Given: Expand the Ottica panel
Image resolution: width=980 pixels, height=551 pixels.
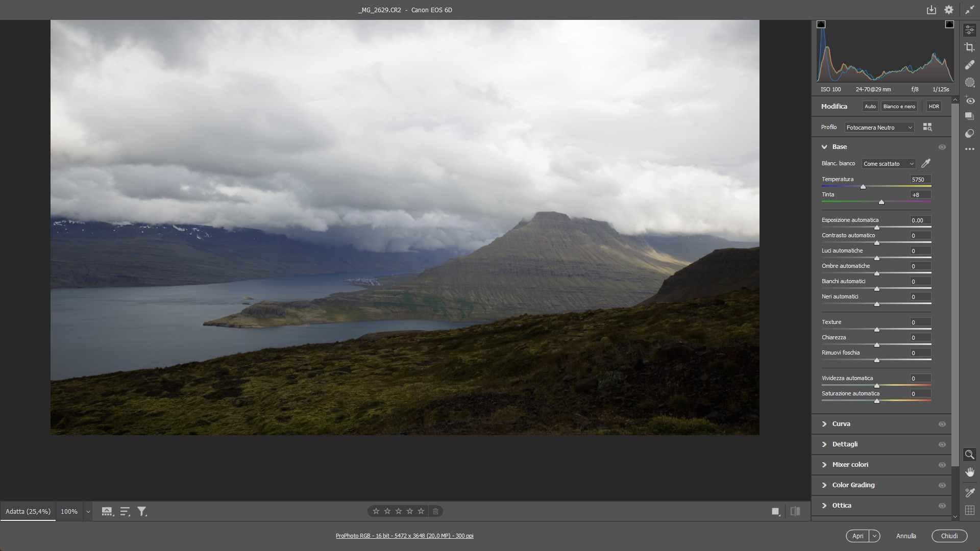Looking at the screenshot, I should click(x=824, y=506).
